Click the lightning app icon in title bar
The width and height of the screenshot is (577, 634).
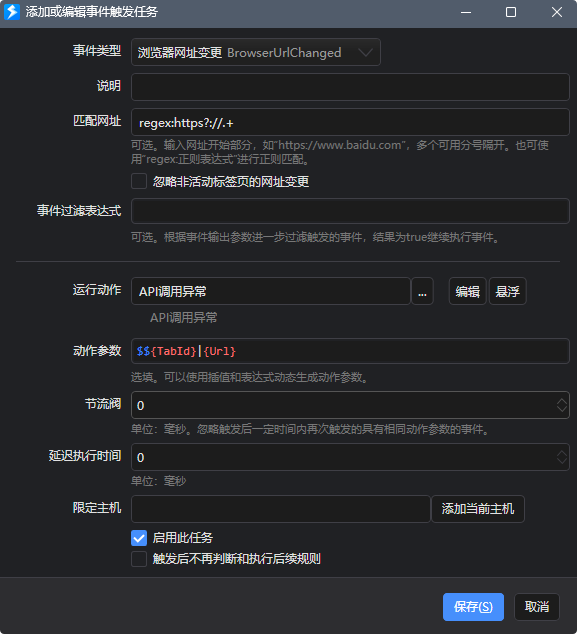click(12, 12)
